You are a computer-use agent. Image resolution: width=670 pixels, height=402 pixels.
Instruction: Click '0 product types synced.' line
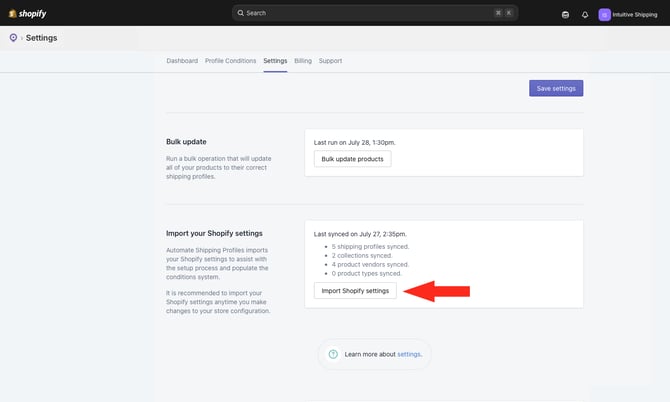pos(367,273)
